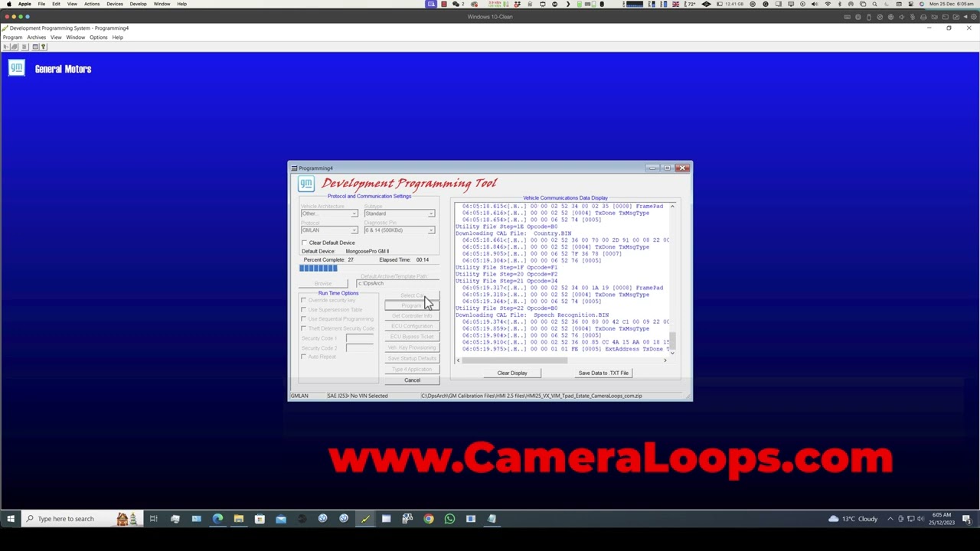The height and width of the screenshot is (551, 980).
Task: Click the GM logo beside General Motors
Action: click(x=16, y=69)
